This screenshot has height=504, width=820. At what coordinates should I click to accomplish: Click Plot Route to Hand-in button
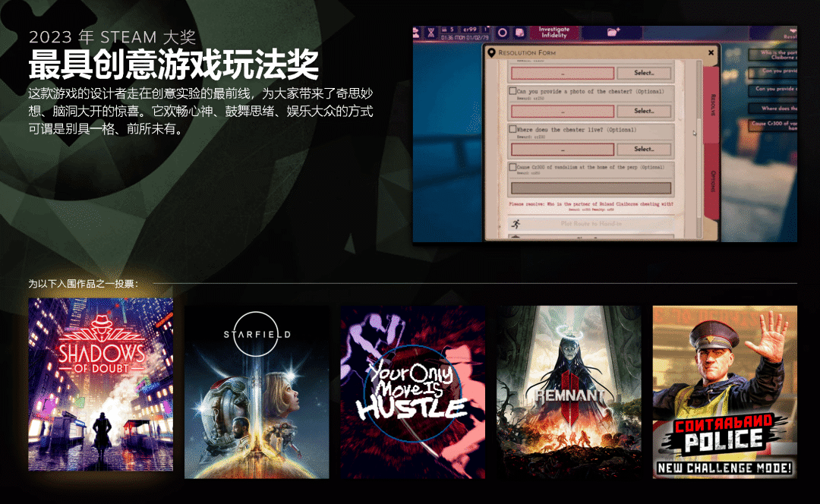point(591,224)
